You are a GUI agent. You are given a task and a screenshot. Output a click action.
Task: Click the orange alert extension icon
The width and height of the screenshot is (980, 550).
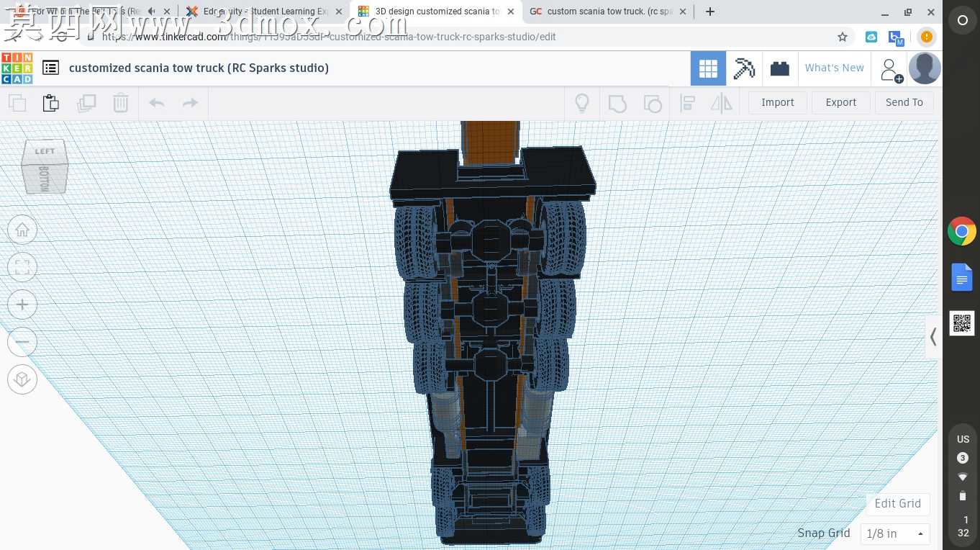pos(927,37)
